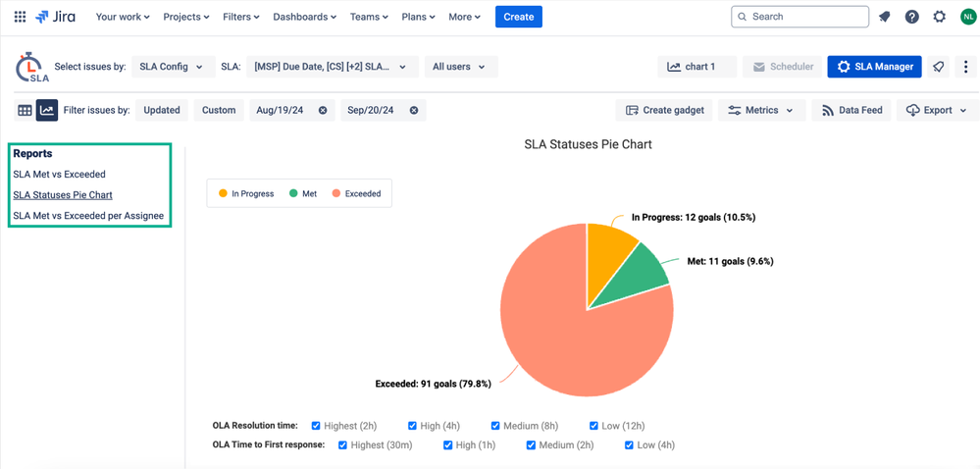Viewport: 980px width, 469px height.
Task: Toggle OLA Resolution time Low (12h) checkbox
Action: click(x=593, y=426)
